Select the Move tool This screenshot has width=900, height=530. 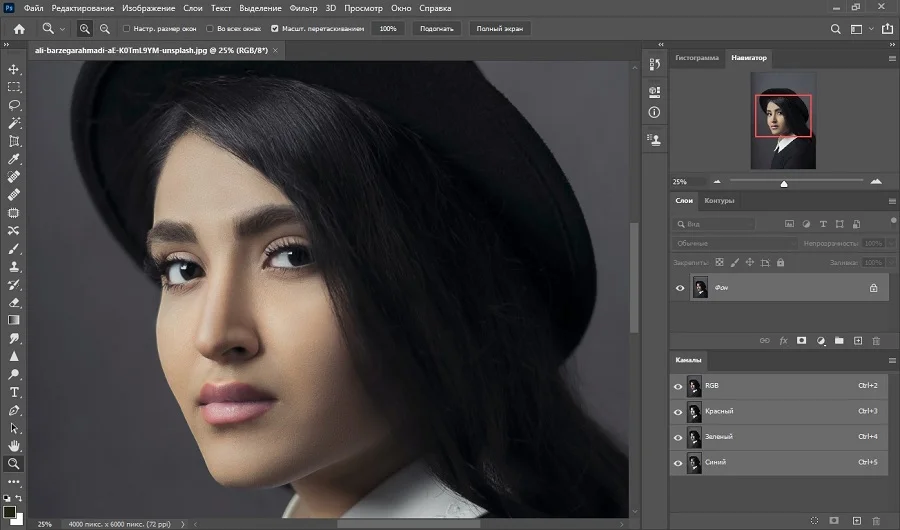pyautogui.click(x=14, y=69)
